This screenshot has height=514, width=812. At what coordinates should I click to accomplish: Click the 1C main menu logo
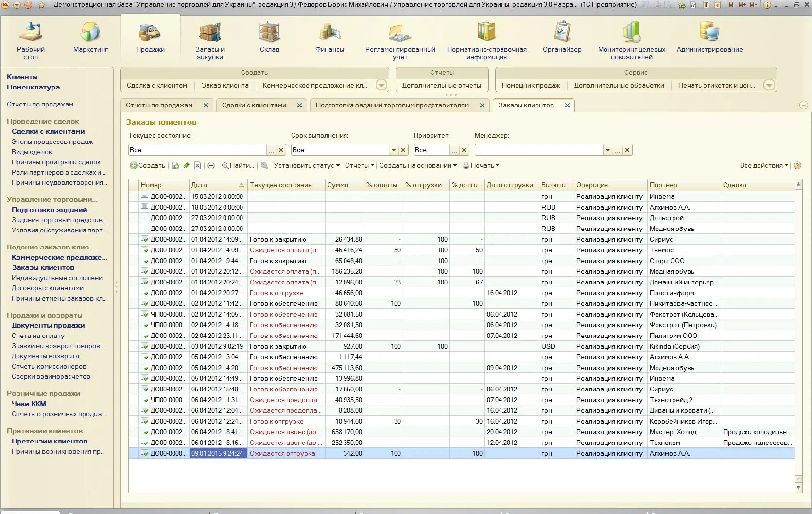(6, 5)
